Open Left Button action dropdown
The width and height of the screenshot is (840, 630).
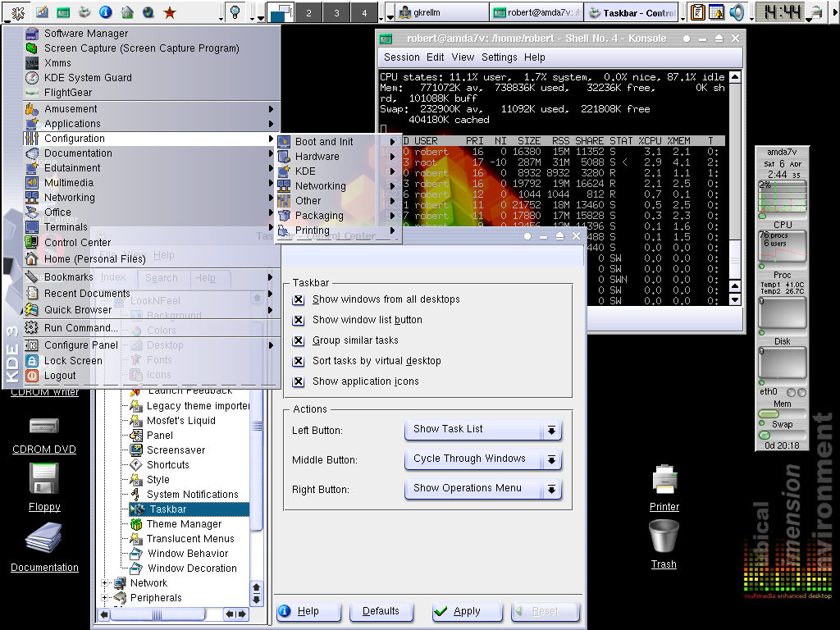tap(482, 430)
